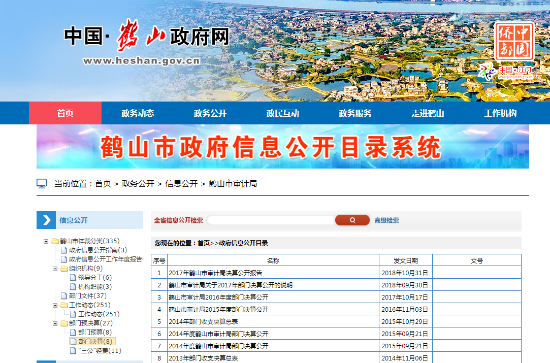550x363 pixels.
Task: Open the 政务公开 navigation menu
Action: (x=210, y=113)
